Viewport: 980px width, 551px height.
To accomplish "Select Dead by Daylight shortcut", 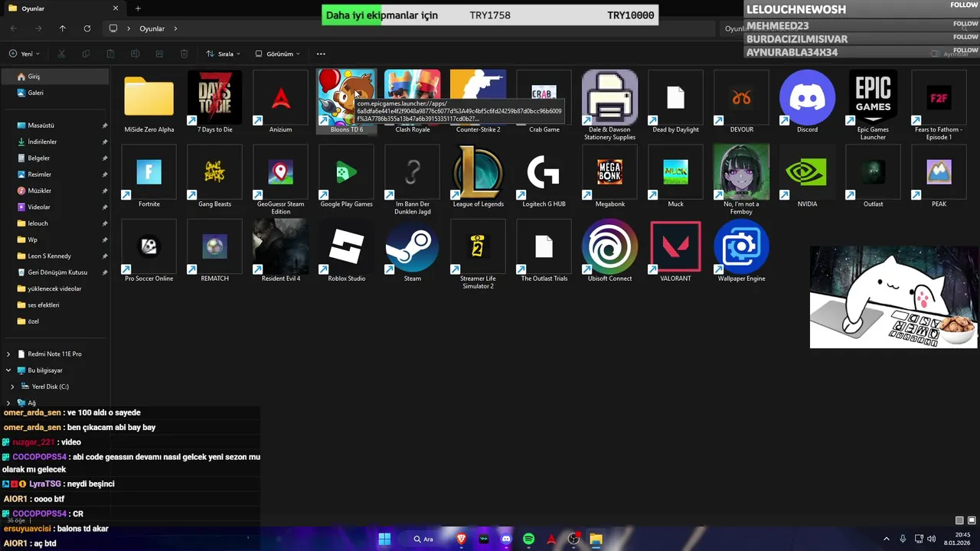I will coord(675,102).
